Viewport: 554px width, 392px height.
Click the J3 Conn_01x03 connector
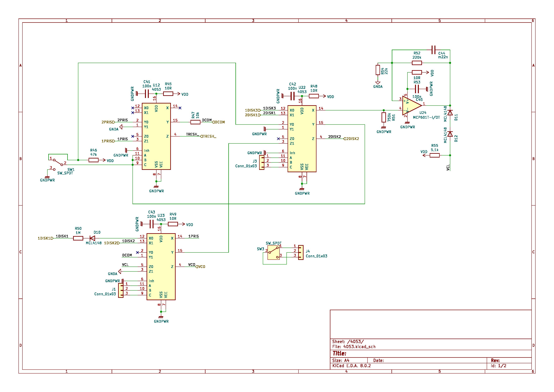[262, 162]
